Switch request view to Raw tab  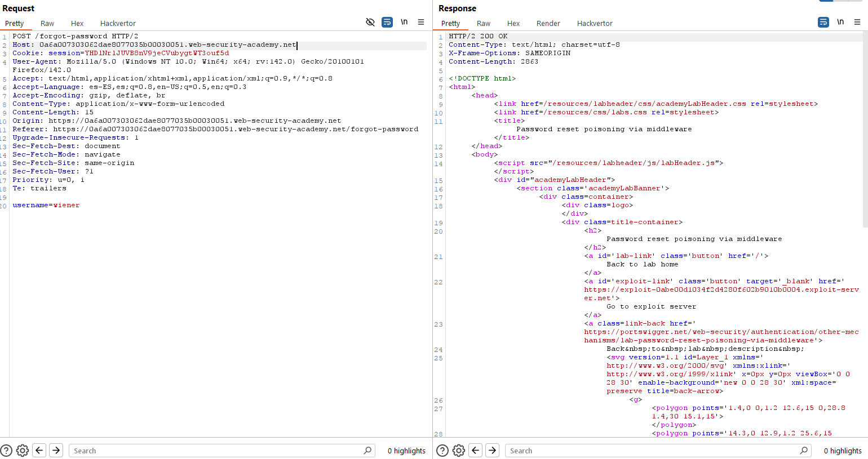tap(47, 23)
